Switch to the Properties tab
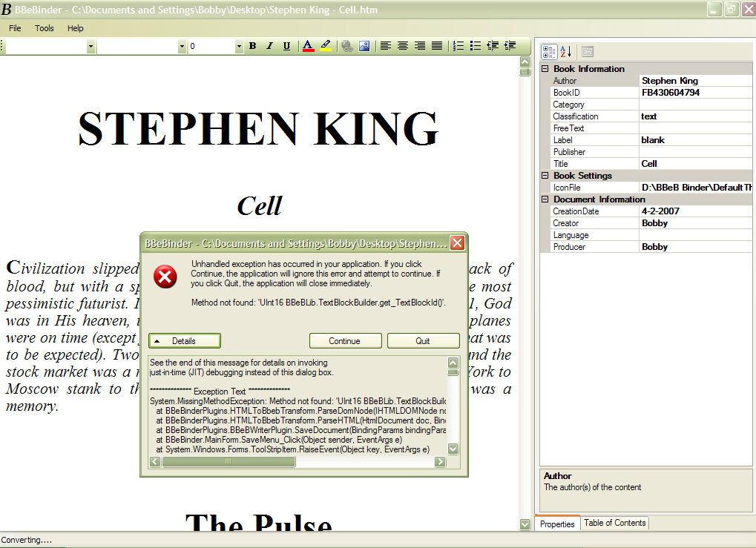The width and height of the screenshot is (756, 548). point(557,524)
